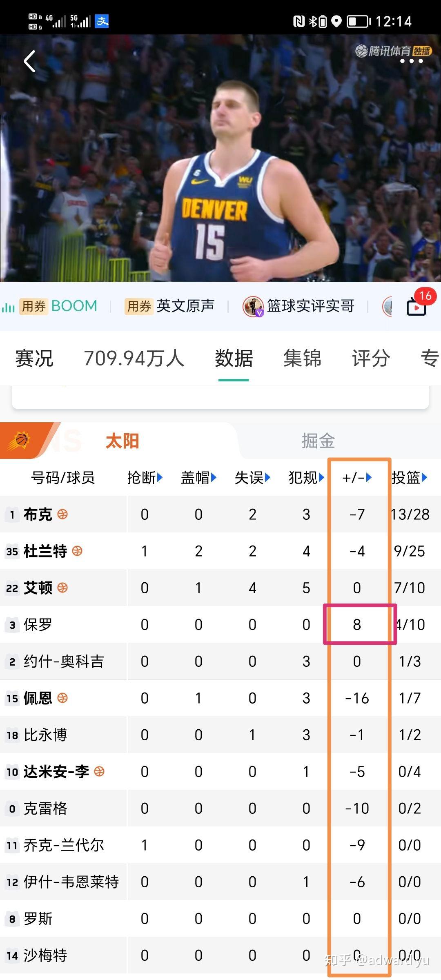Select the 太阳 team stats tab

(122, 441)
